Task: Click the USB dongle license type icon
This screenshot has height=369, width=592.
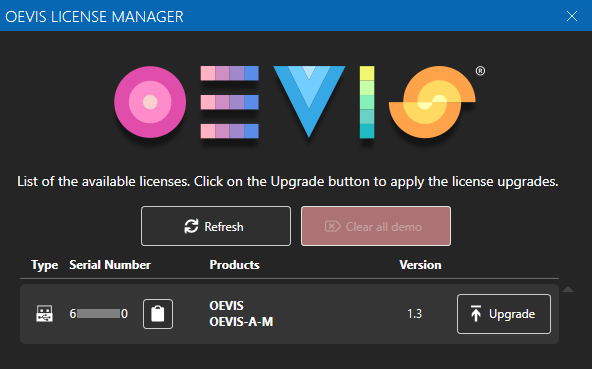Action: pos(44,313)
